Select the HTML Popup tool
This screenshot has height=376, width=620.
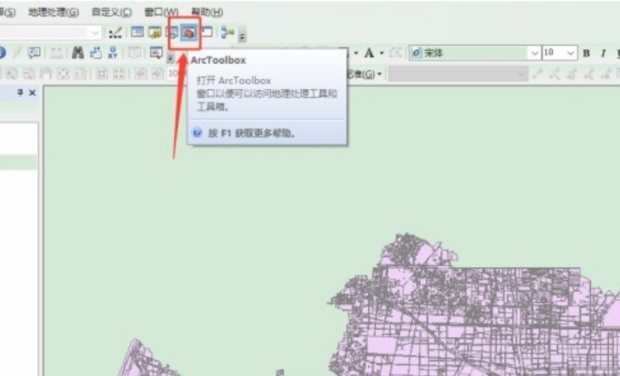coord(34,53)
